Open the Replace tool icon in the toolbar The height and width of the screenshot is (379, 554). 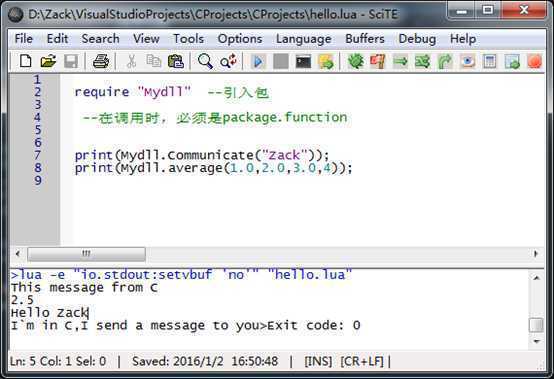pos(228,61)
